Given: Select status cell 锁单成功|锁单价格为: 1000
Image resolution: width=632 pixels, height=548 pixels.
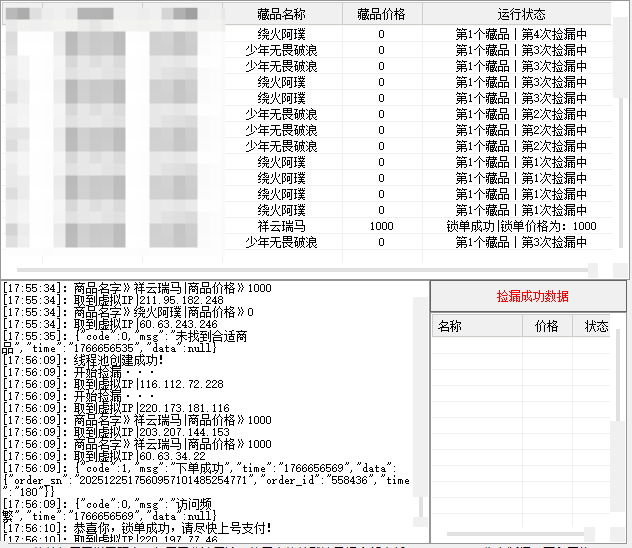Looking at the screenshot, I should tap(521, 226).
